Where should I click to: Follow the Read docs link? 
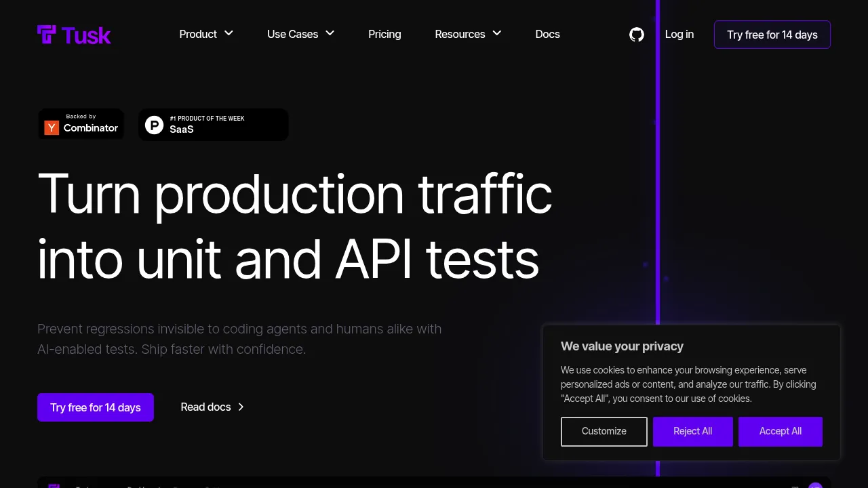pos(212,407)
